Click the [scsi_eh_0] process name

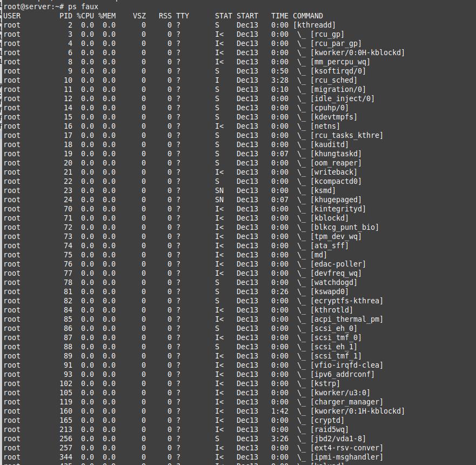click(333, 328)
